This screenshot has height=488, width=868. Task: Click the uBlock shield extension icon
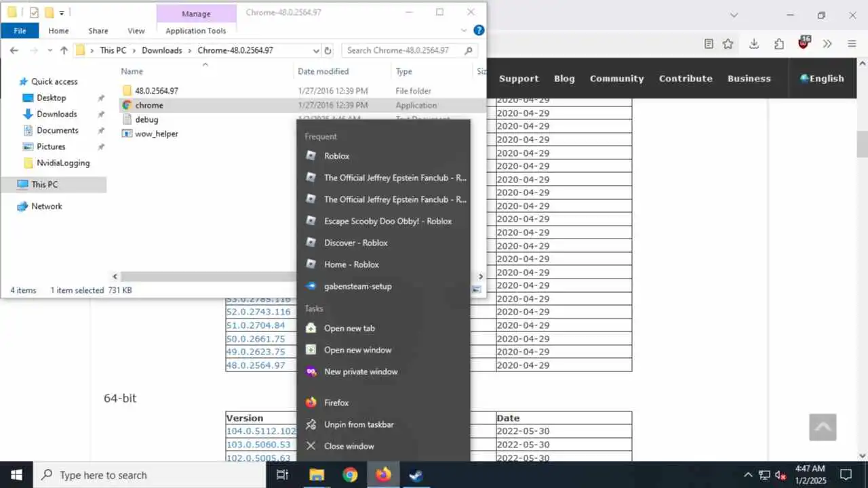click(804, 43)
